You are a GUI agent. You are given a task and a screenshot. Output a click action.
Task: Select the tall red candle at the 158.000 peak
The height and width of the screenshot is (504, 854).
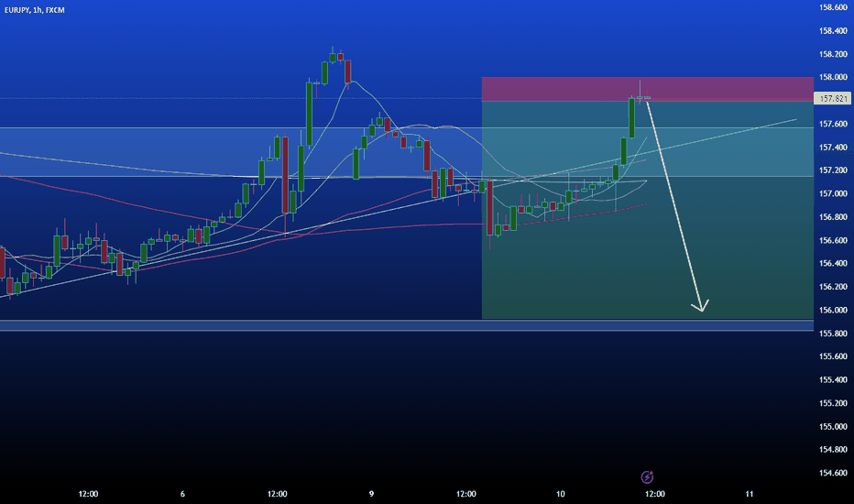tap(348, 71)
